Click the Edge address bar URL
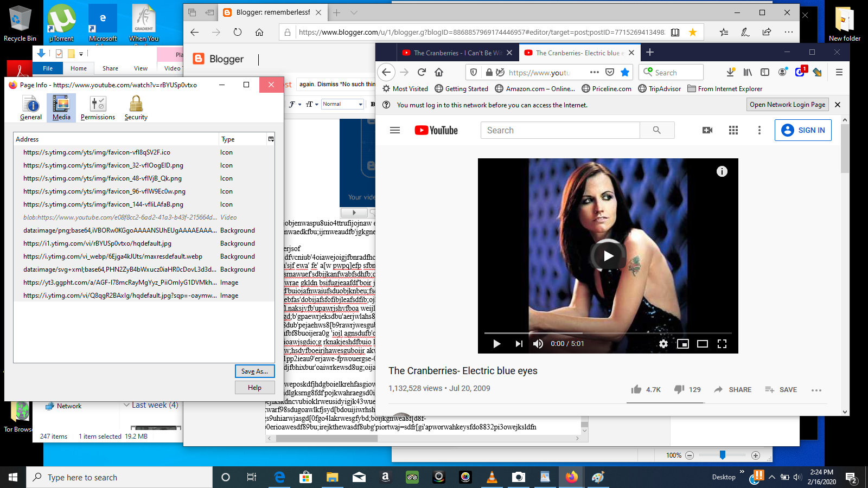The width and height of the screenshot is (868, 488). tap(481, 32)
